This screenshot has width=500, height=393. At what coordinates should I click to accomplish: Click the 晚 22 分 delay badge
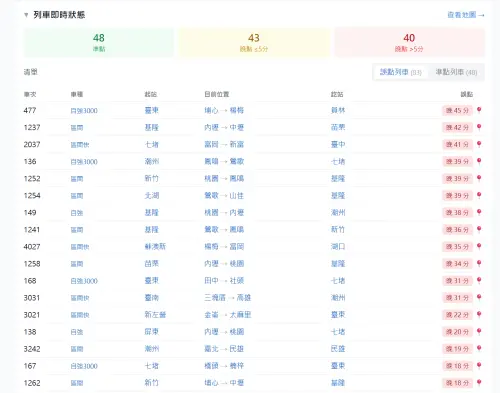coord(457,315)
